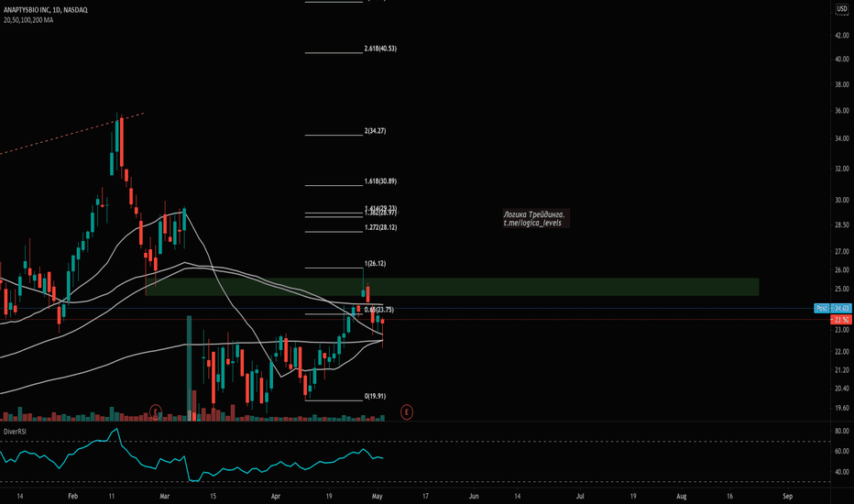This screenshot has height=504, width=854.
Task: Click the RSI 60.00 axis label
Action: coord(842,451)
